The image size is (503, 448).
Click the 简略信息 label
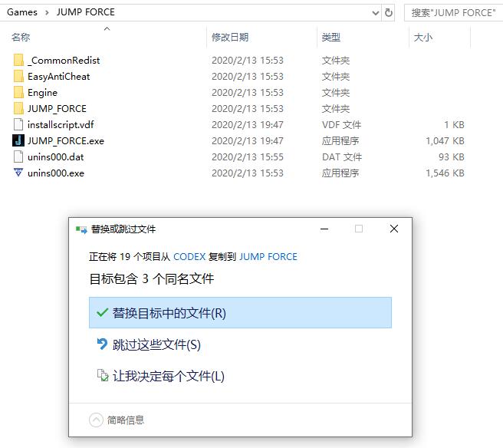tap(126, 420)
